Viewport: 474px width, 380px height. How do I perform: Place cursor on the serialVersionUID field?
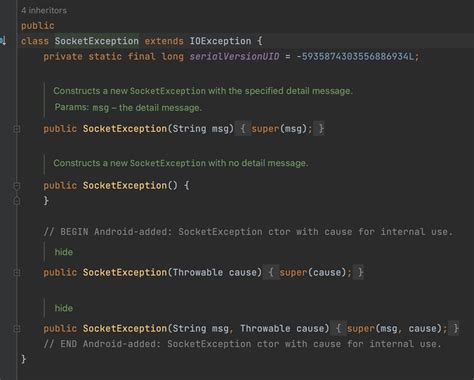234,56
